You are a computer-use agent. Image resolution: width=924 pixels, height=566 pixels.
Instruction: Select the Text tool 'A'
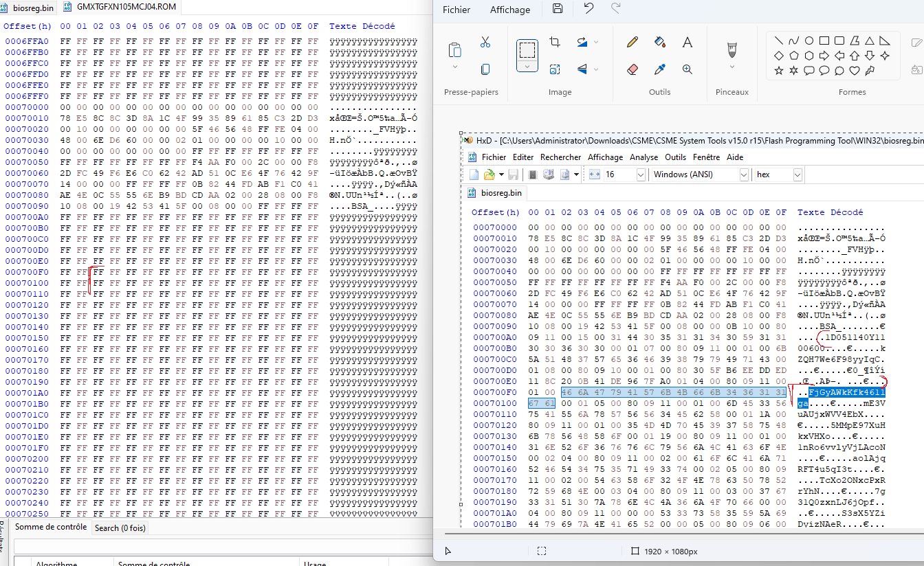pos(687,42)
